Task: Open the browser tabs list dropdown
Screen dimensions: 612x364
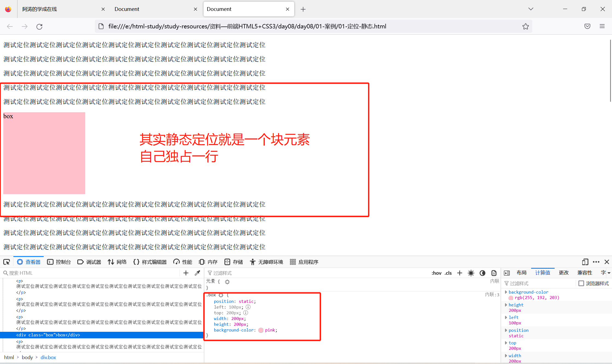Action: (x=531, y=9)
